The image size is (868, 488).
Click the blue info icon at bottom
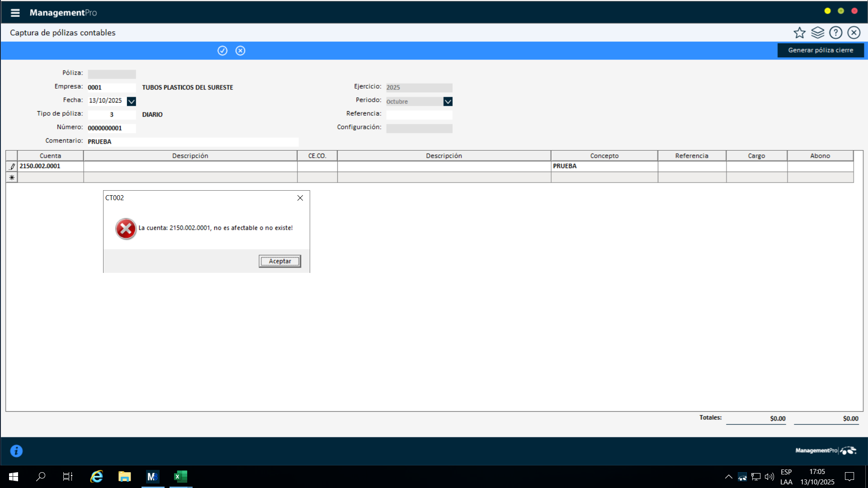point(16,451)
